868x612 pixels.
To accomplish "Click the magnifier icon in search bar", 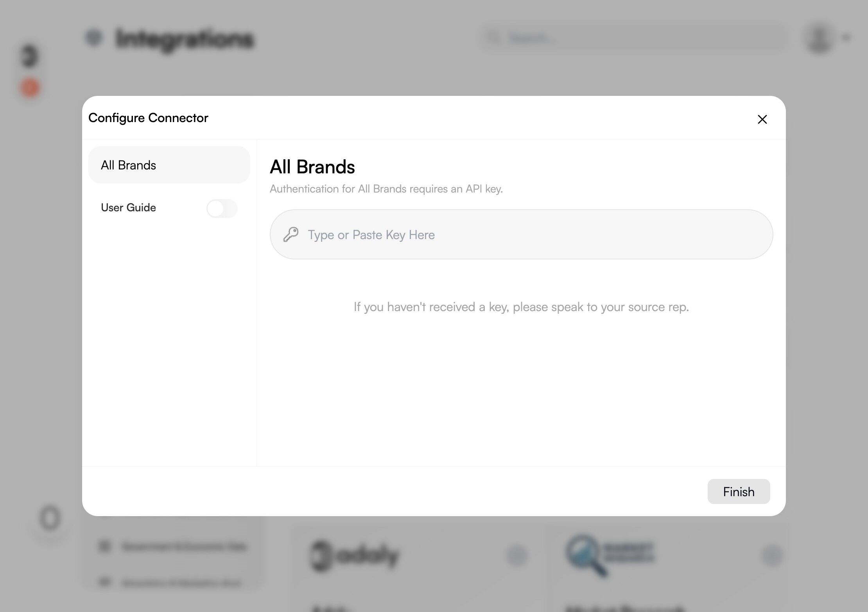I will point(494,38).
